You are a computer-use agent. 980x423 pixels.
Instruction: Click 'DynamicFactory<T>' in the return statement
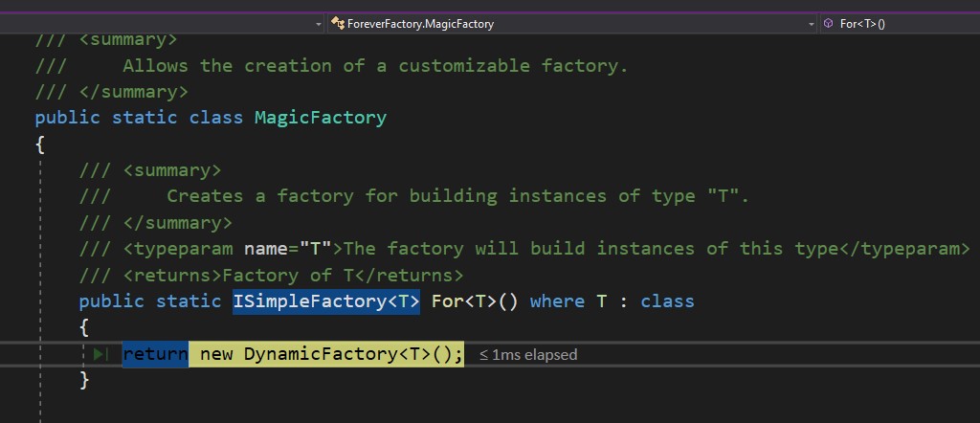[x=336, y=354]
